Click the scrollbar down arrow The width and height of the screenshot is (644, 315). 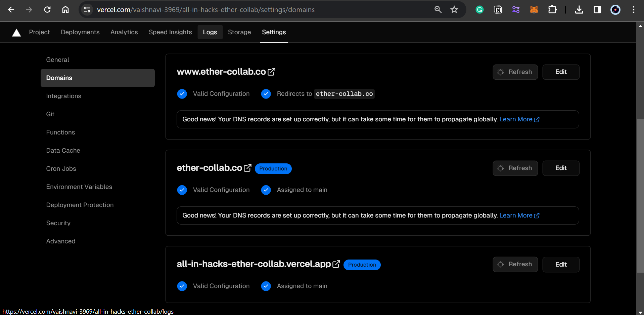[x=640, y=312]
